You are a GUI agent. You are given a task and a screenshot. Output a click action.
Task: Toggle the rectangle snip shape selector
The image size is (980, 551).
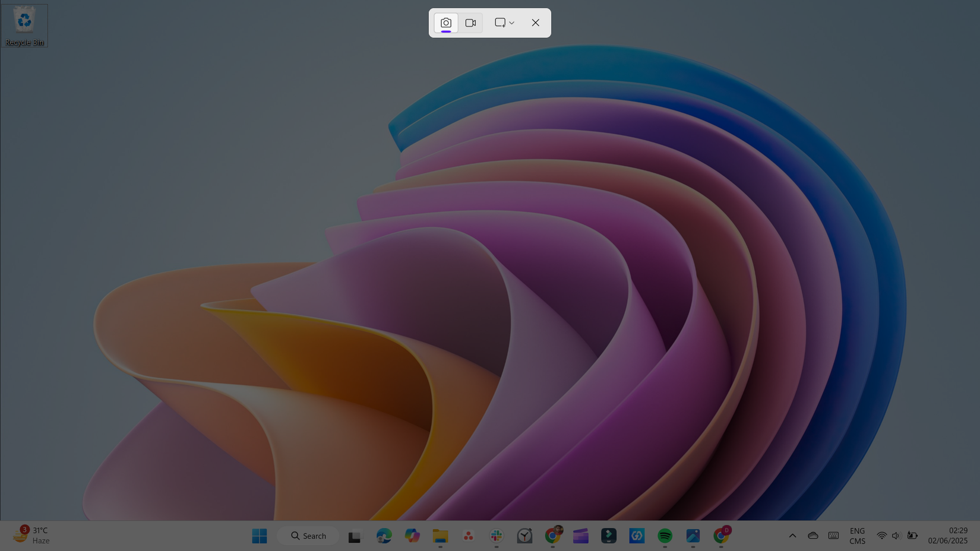(x=500, y=23)
